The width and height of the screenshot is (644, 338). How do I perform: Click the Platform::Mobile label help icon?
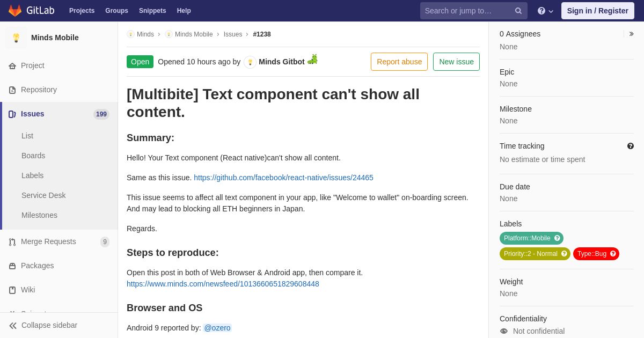557,238
